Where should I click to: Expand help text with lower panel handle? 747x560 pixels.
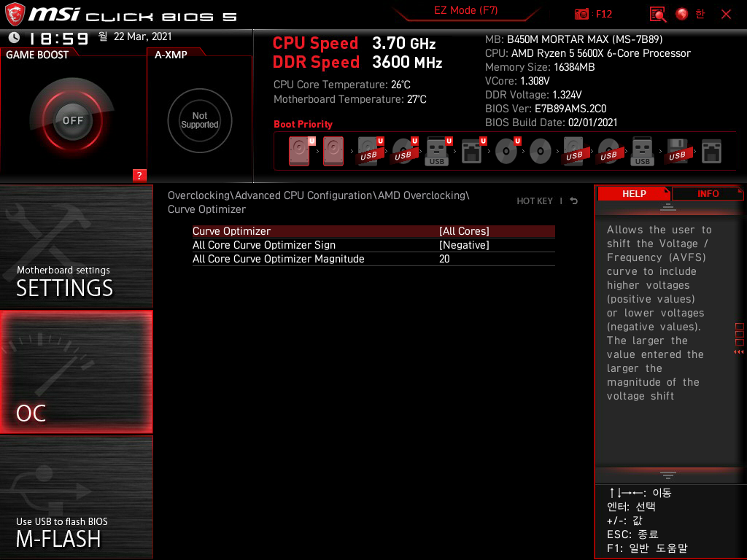tap(667, 475)
